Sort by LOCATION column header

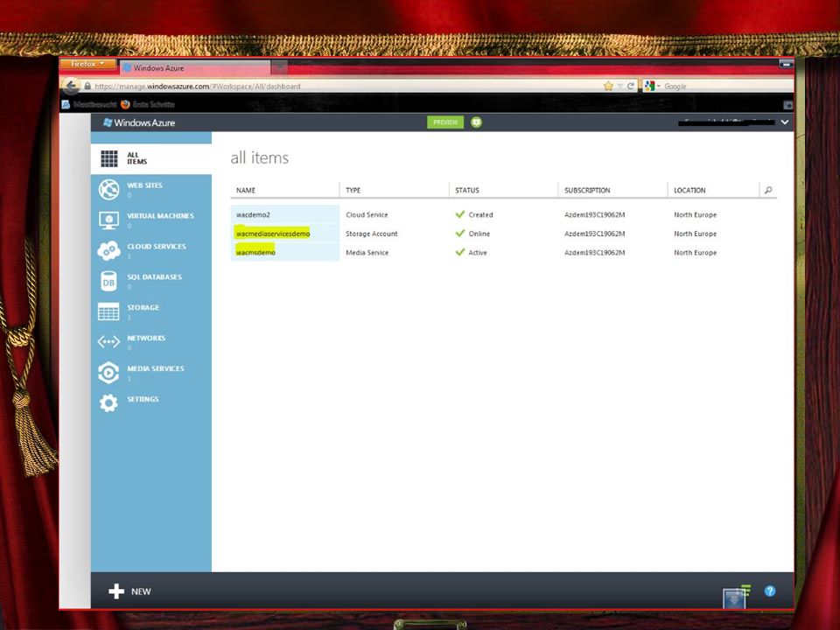tap(689, 190)
